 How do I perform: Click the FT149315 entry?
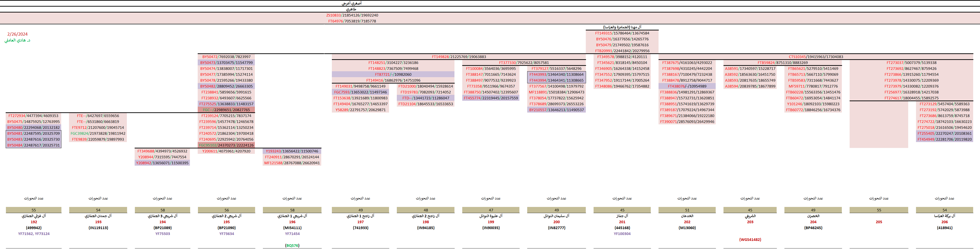(x=622, y=33)
